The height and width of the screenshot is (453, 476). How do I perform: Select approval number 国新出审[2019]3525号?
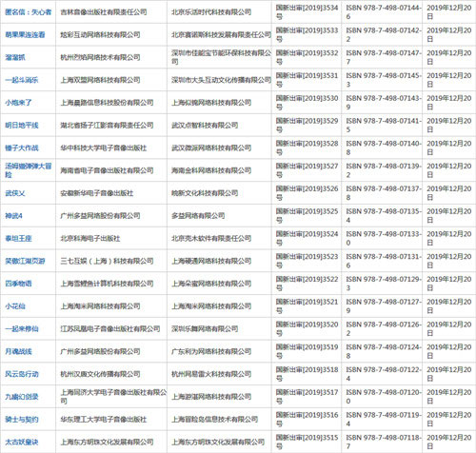pos(307,216)
